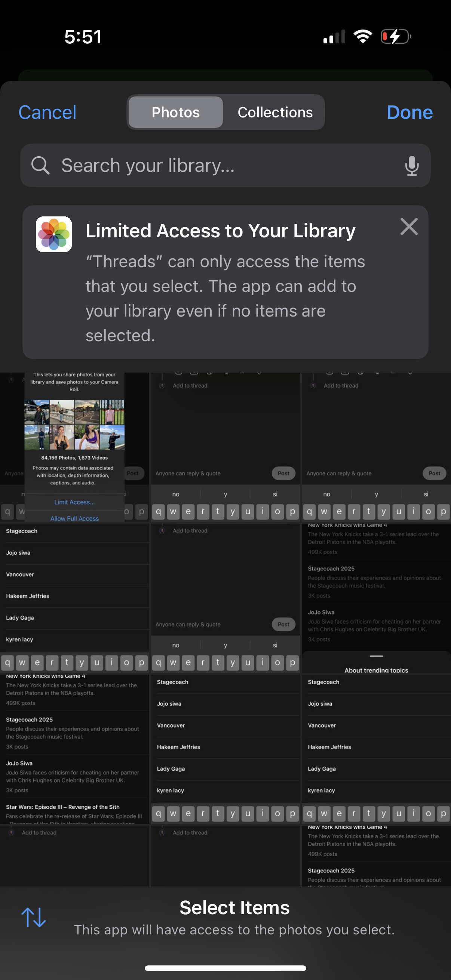The height and width of the screenshot is (980, 451).
Task: Tap the 'Select Items' title text
Action: pyautogui.click(x=234, y=907)
